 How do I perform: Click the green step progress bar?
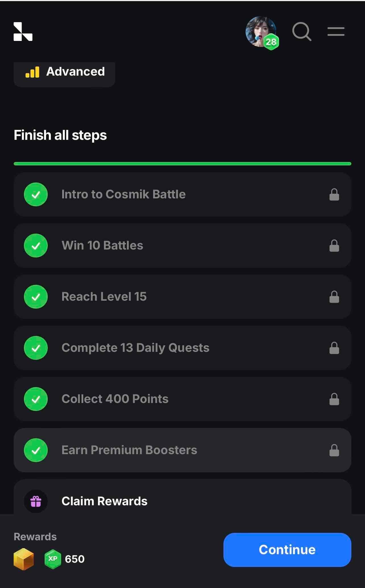182,164
